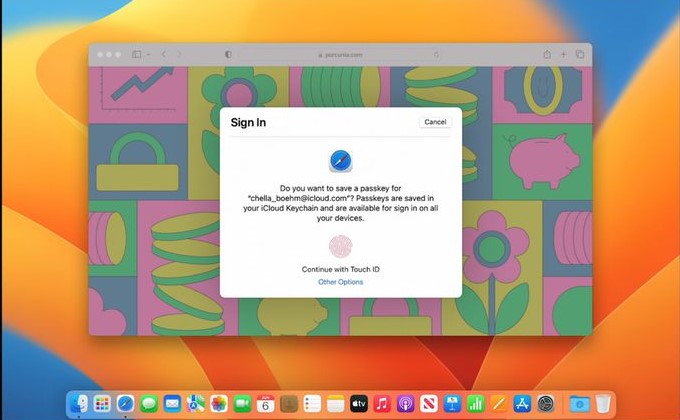Screen dimensions: 680x420
Task: Open Mail from the Dock
Action: click(172, 404)
